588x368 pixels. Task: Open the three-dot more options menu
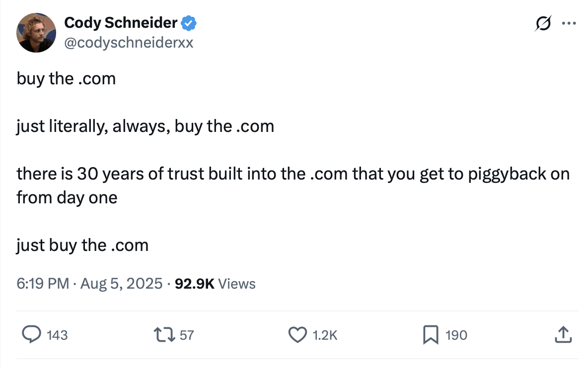(569, 23)
